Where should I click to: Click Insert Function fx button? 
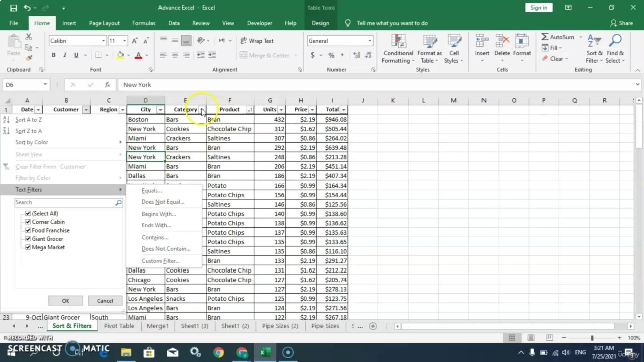(x=107, y=85)
